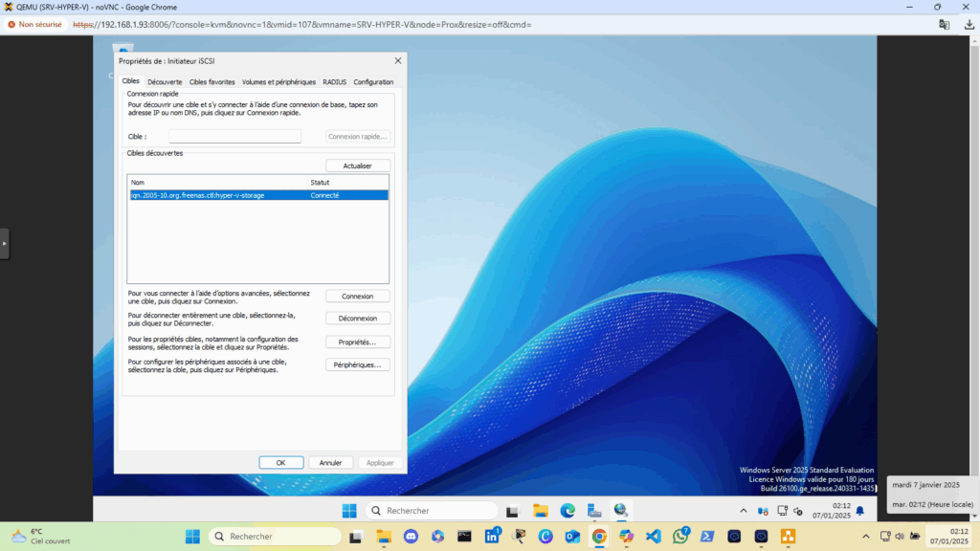Viewport: 980px width, 551px height.
Task: Select the freenas hyper-v-storage target row
Action: 258,195
